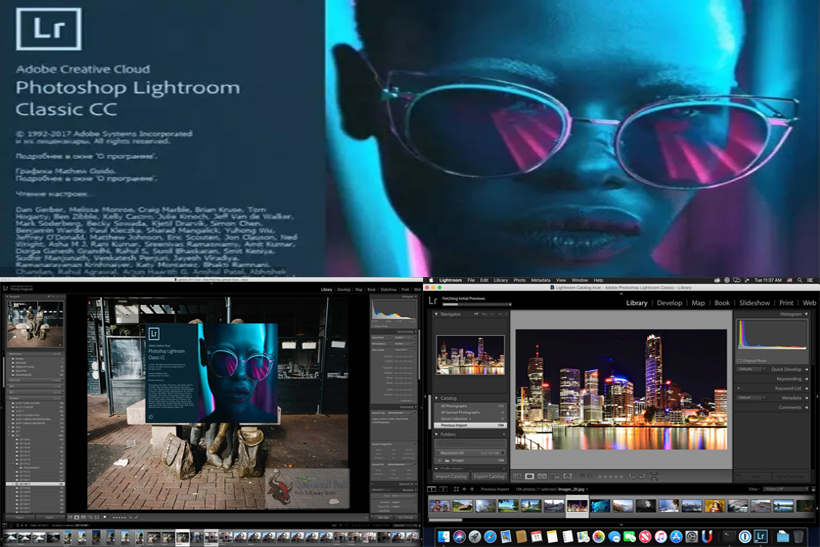Collapse the Navigator panel in right window

[x=437, y=314]
